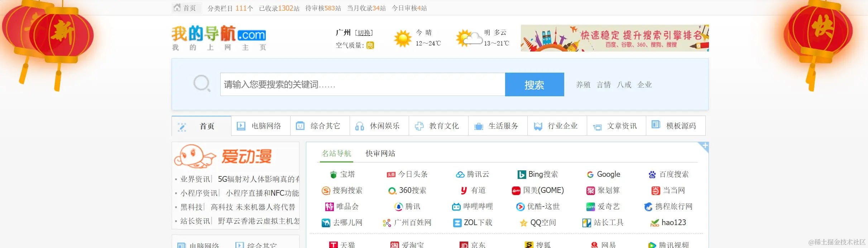Click the 业界资讯 category label
This screenshot has height=248, width=868.
195,179
